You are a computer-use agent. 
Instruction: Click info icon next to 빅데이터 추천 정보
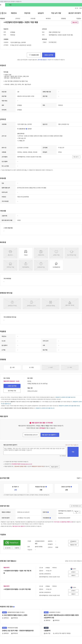click(x=14, y=607)
